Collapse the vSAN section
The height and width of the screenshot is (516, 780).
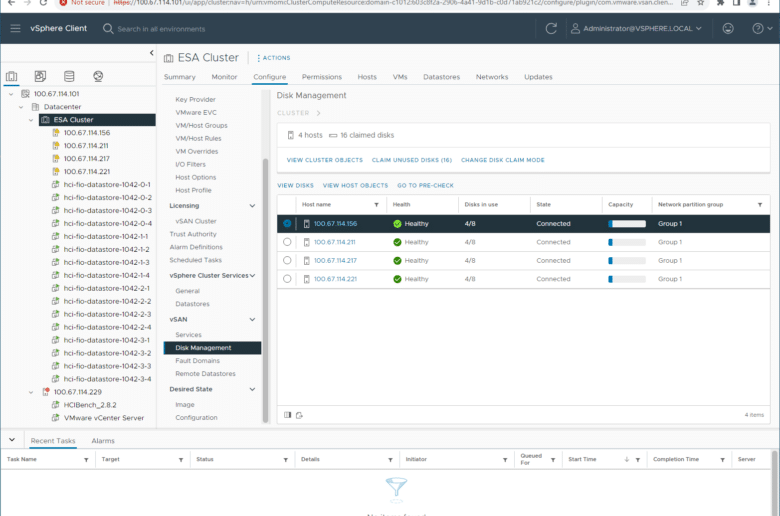coord(252,319)
